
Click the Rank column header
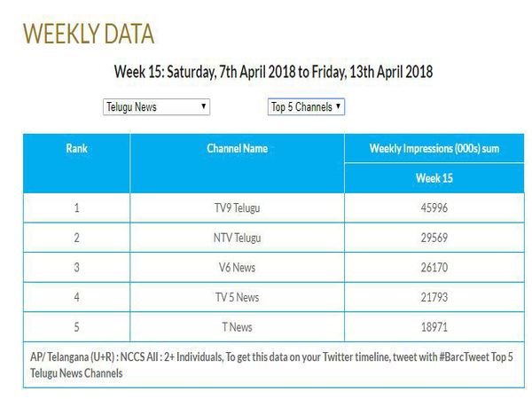77,148
